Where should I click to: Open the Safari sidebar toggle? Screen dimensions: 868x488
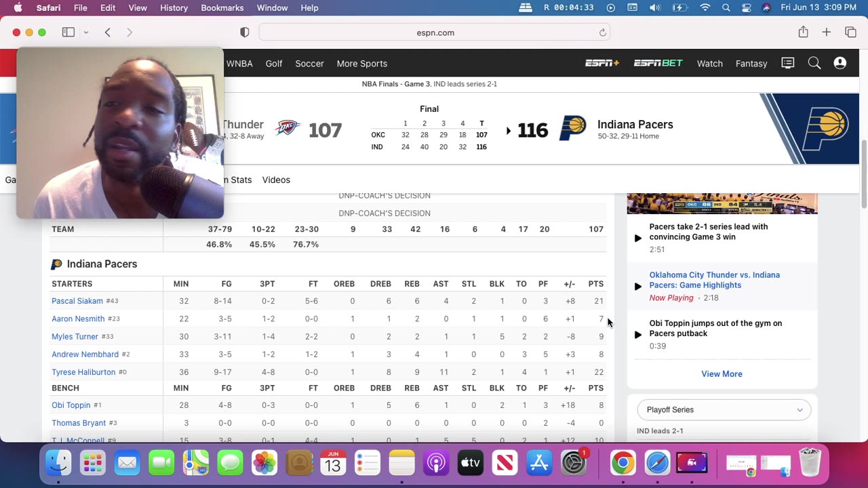pos(68,33)
